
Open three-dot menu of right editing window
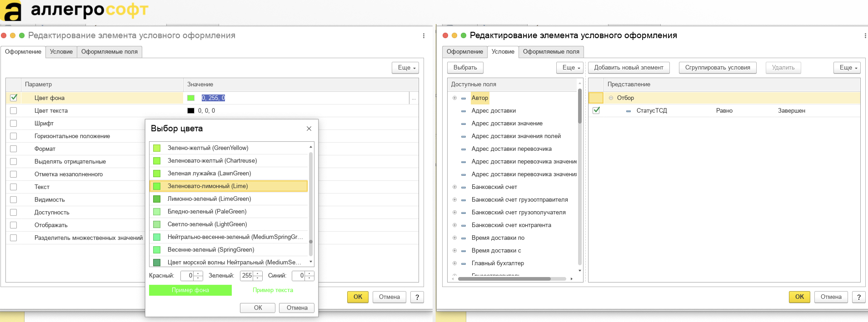click(865, 35)
